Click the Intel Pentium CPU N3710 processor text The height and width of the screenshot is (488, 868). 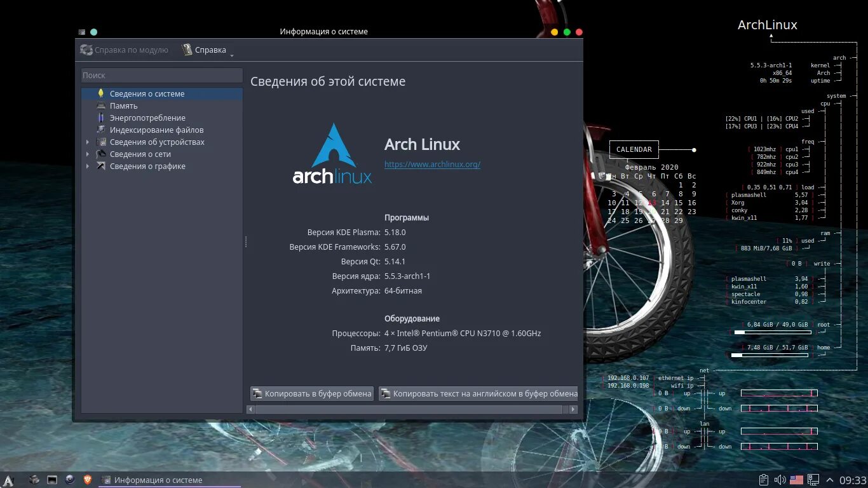click(x=463, y=333)
